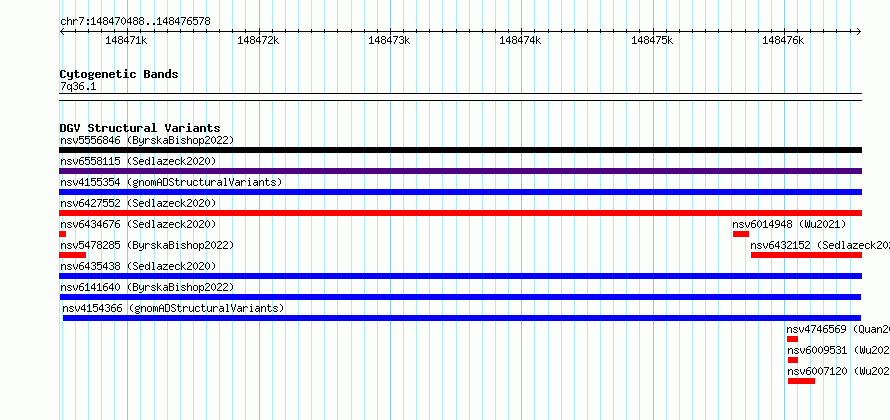
Task: Open the nsv6427552 (Sedlazeck2020) label
Action: (138, 203)
